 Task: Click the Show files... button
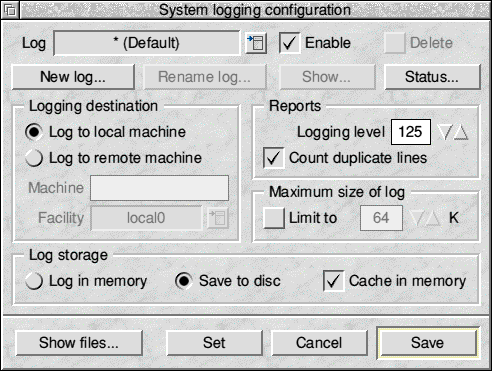point(79,343)
